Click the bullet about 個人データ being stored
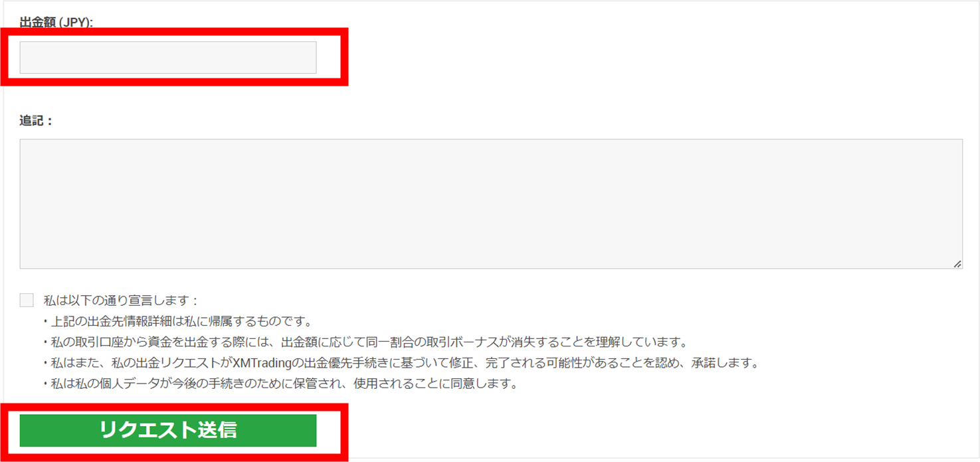Viewport: 980px width, 462px height. [x=280, y=384]
